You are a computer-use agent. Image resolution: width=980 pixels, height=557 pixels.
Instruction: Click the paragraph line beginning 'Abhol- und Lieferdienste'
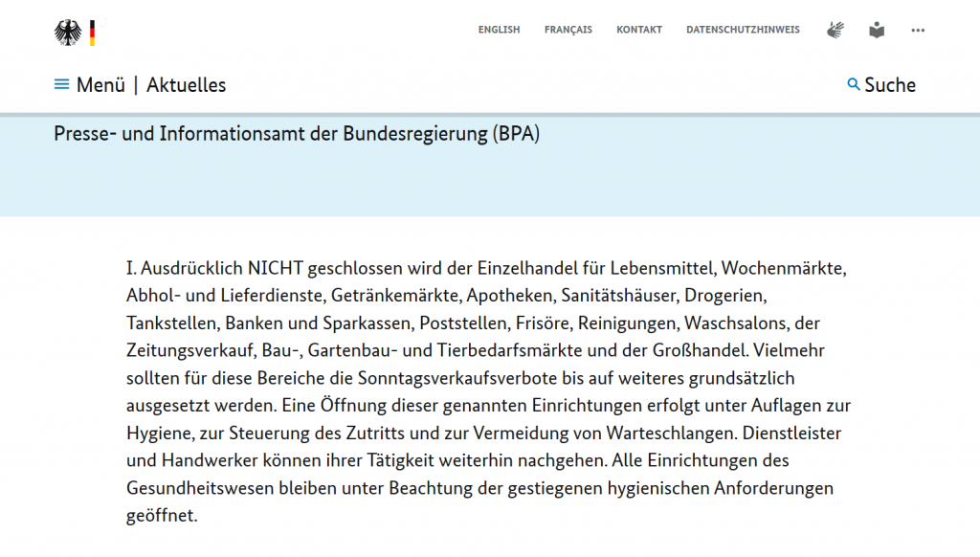pos(446,295)
